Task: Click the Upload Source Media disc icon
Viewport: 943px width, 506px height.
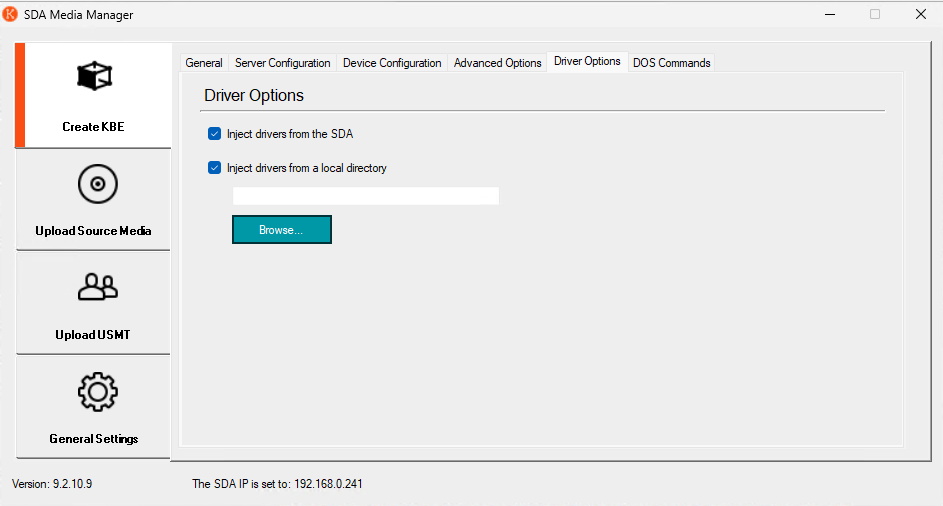Action: point(97,184)
